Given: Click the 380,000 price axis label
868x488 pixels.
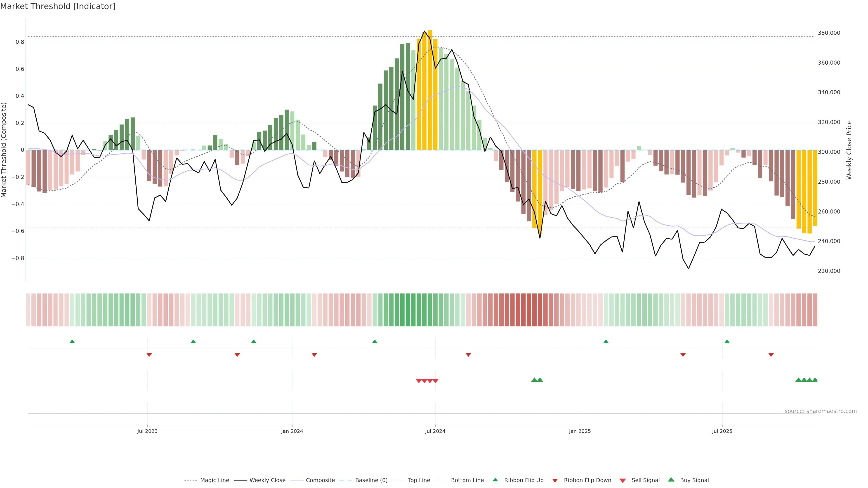Looking at the screenshot, I should pyautogui.click(x=829, y=33).
